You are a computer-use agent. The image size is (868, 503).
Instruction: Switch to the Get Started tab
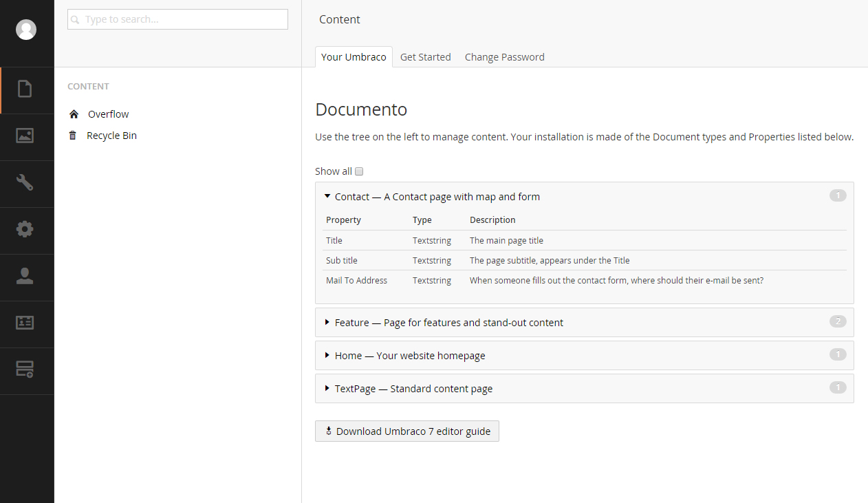(x=426, y=57)
